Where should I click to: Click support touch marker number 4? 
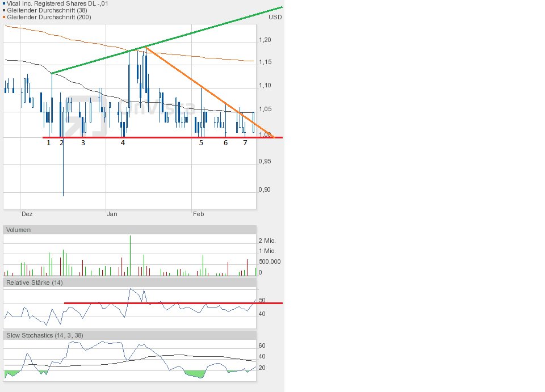tap(123, 143)
